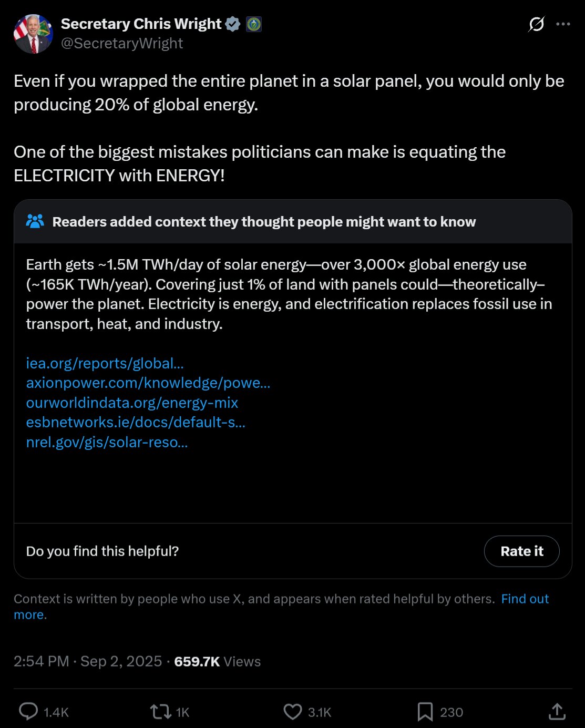Open the esbnetworks.ie docs link
Viewport: 585px width, 728px height.
(x=136, y=422)
